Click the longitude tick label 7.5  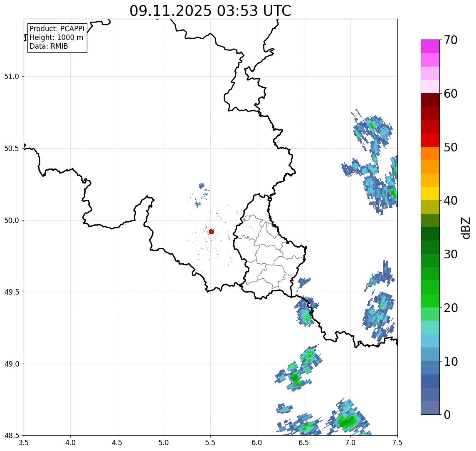pyautogui.click(x=397, y=443)
